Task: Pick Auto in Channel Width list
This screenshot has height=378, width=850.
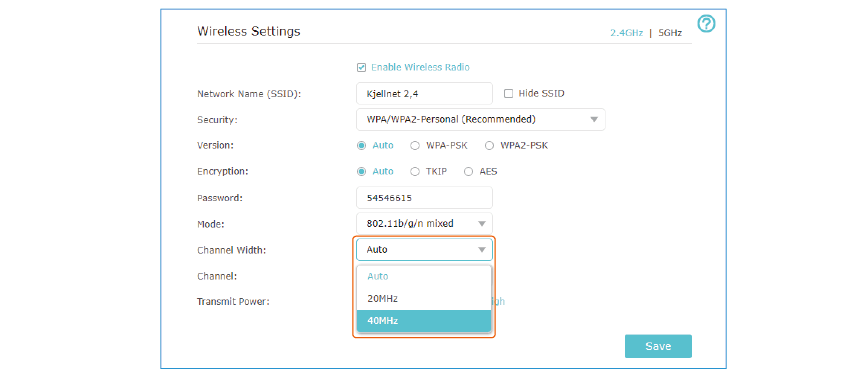Action: tap(424, 276)
